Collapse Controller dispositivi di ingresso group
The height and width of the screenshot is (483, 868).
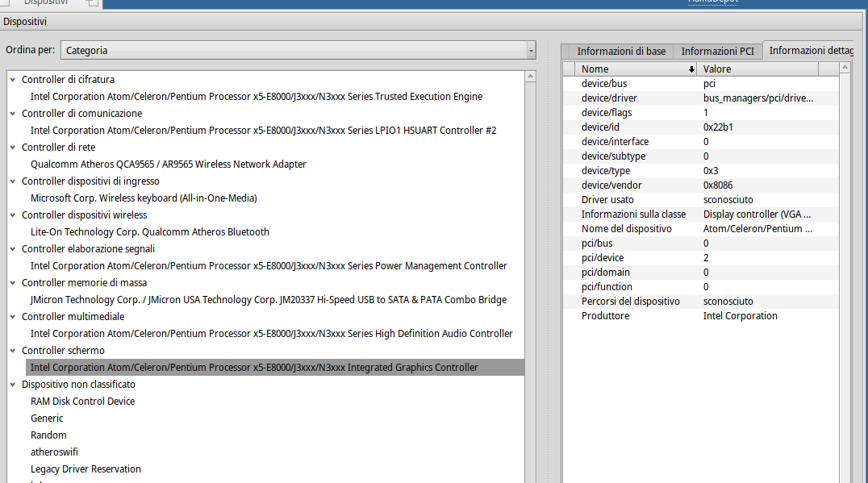click(x=13, y=181)
